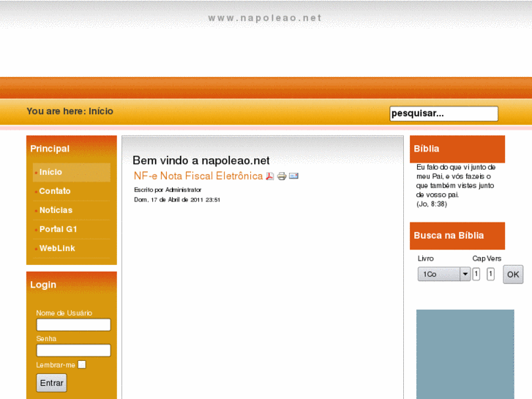Open Notícias in the Principal menu
Viewport: 532px width, 399px height.
click(72, 210)
